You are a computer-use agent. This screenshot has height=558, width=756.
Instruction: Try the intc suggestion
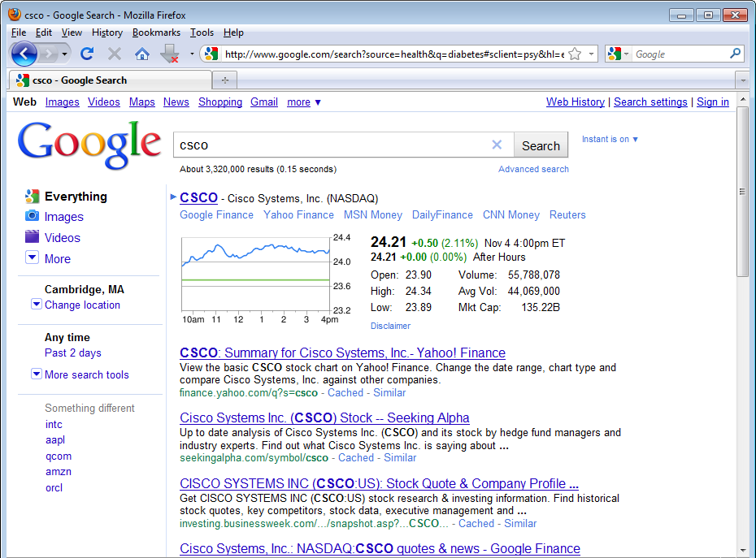coord(54,425)
